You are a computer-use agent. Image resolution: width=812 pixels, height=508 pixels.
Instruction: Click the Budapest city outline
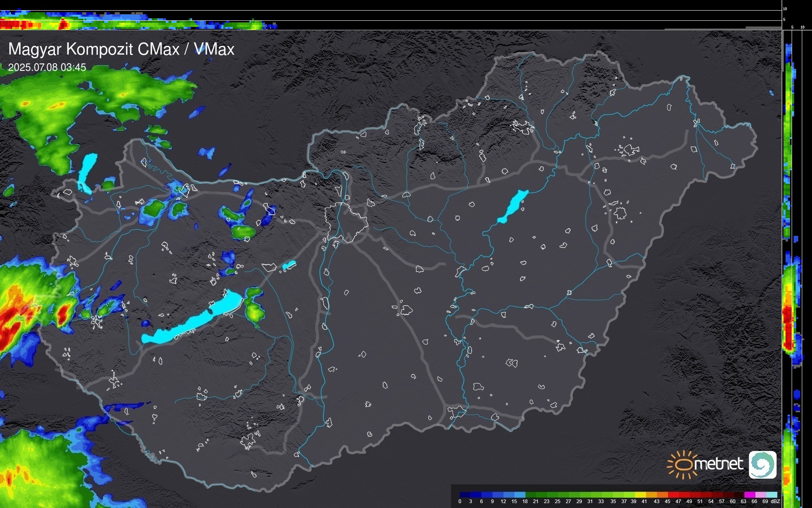coord(346,222)
